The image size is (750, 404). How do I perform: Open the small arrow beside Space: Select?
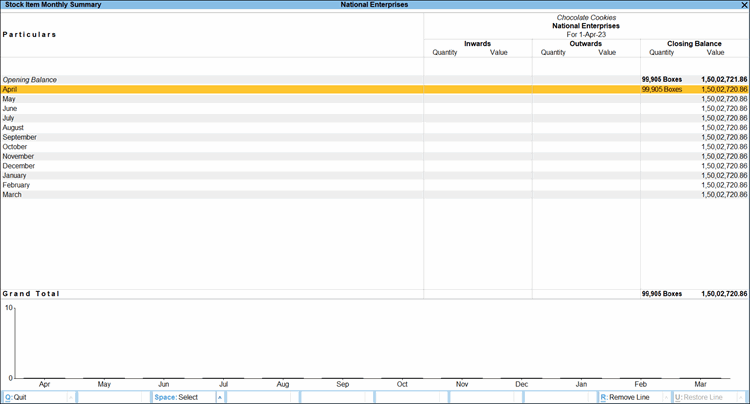[x=220, y=397]
